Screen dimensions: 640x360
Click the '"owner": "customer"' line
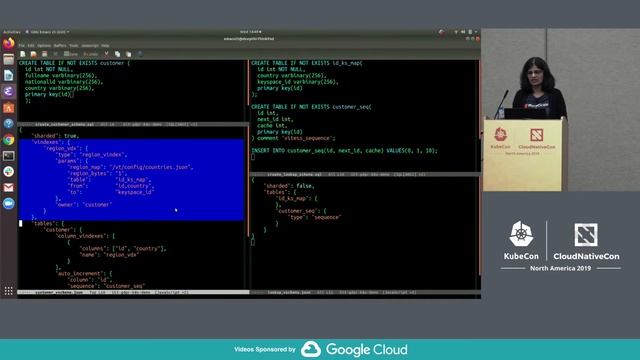click(84, 204)
